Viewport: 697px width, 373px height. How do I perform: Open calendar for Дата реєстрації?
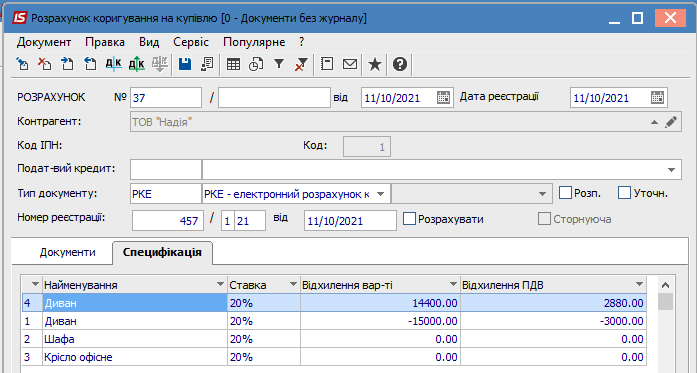(657, 97)
